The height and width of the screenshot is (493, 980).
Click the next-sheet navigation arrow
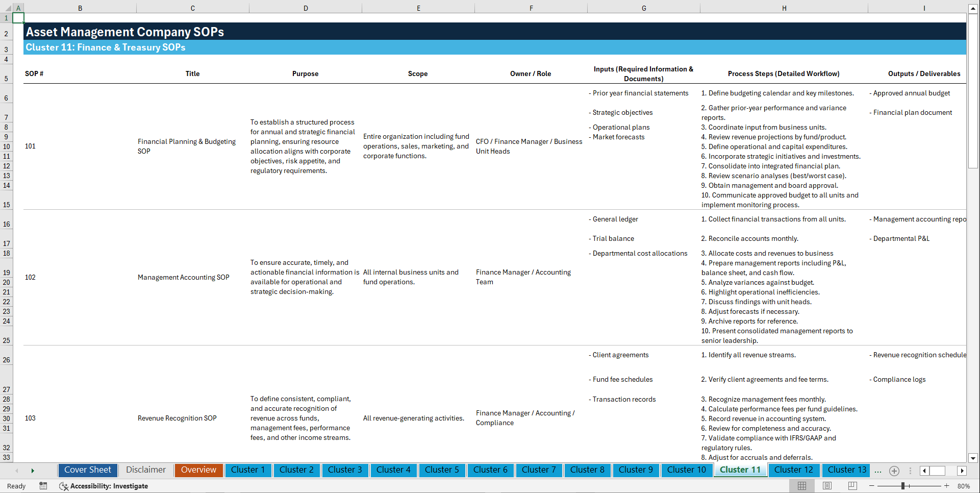(x=33, y=470)
